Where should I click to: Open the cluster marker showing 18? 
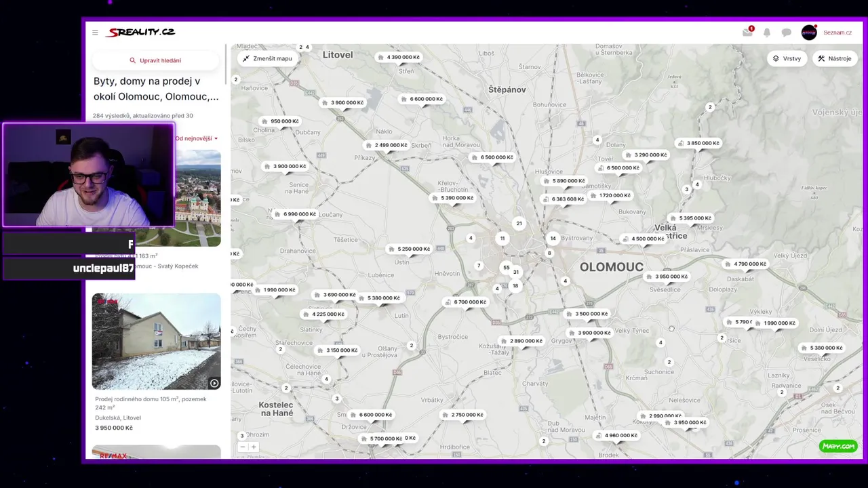click(x=515, y=285)
